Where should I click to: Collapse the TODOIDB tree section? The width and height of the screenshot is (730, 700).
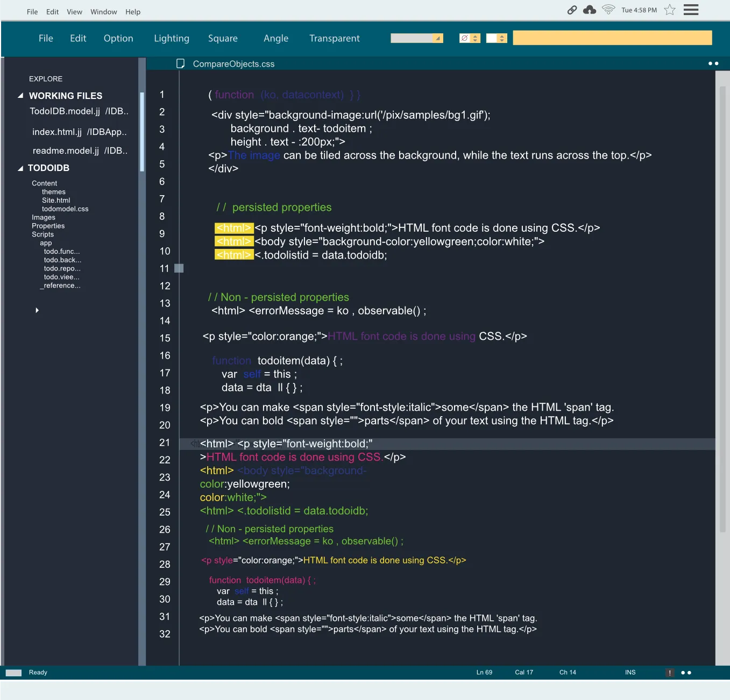point(20,168)
